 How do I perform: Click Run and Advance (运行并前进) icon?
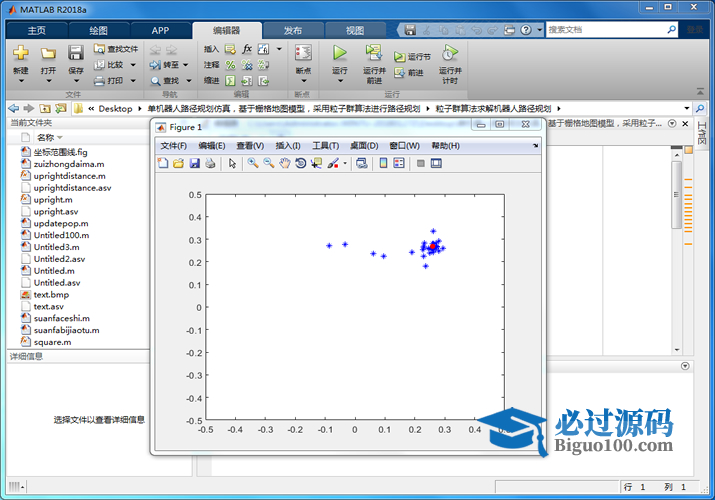[x=374, y=52]
